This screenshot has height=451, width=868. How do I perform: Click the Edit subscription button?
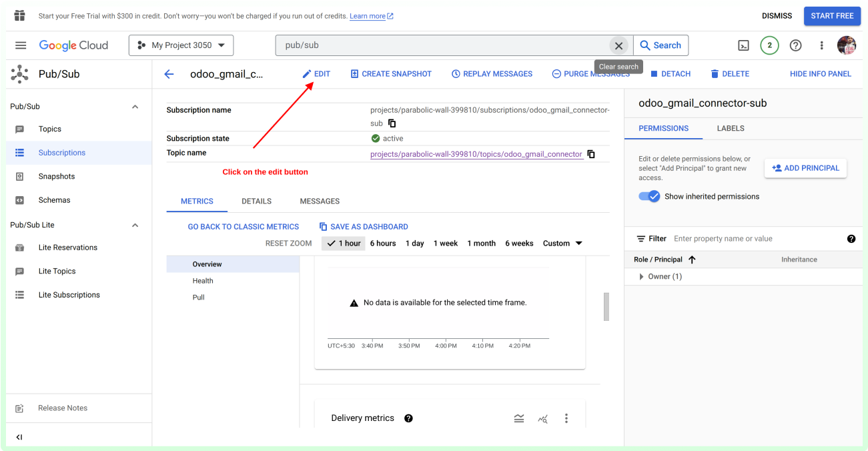pos(316,74)
